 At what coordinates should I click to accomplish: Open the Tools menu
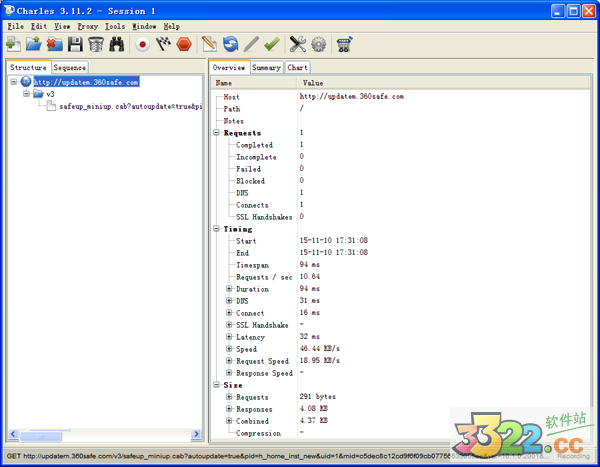tap(115, 26)
